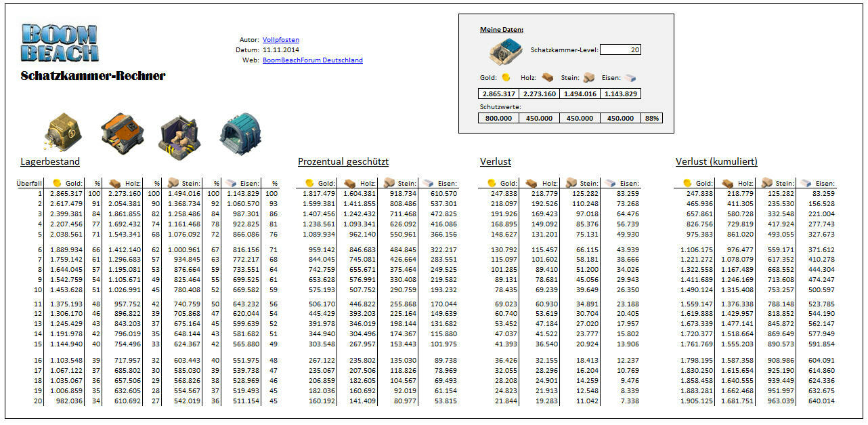Screen dimensions: 868x425
Task: Select gold amount cell in Meine Daten
Action: tap(498, 94)
